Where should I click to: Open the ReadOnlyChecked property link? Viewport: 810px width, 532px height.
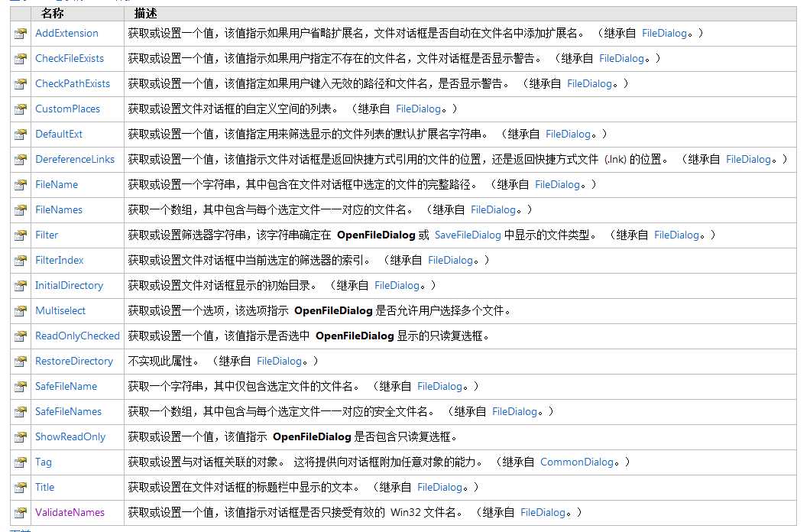coord(77,337)
